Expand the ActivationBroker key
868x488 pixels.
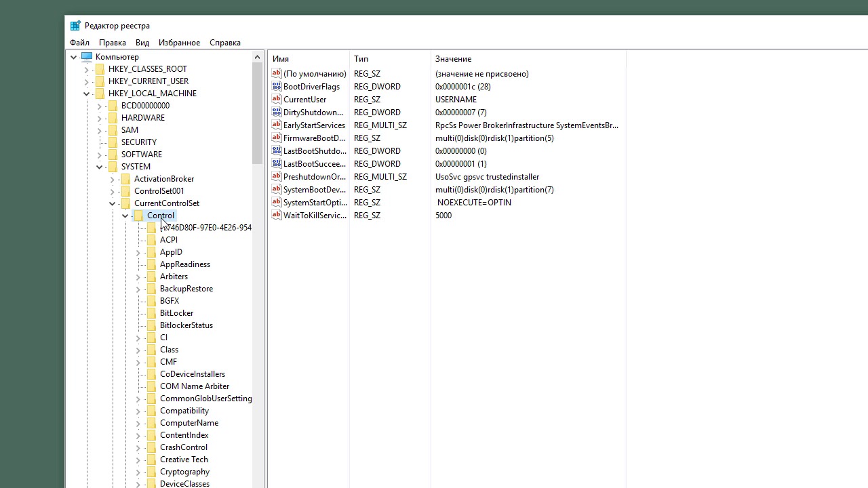[x=112, y=179]
